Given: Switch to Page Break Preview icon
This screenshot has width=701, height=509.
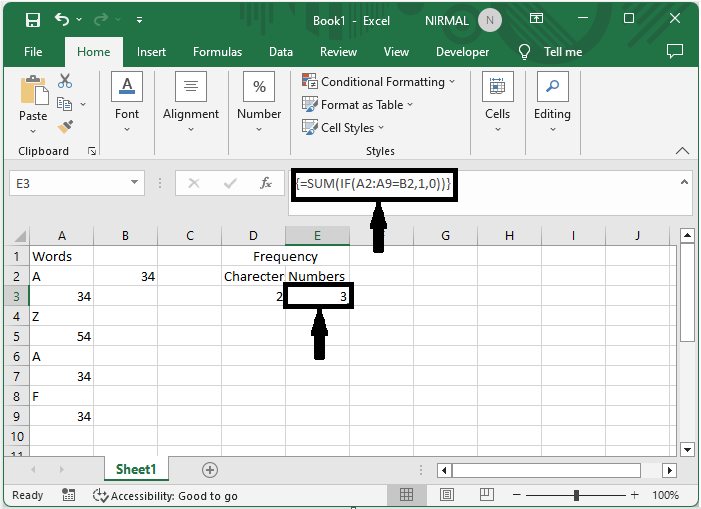Looking at the screenshot, I should pyautogui.click(x=486, y=494).
